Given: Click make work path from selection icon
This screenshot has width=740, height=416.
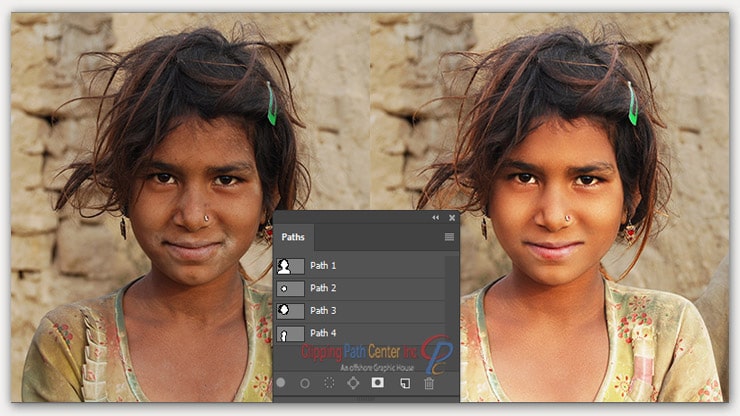Looking at the screenshot, I should click(353, 382).
